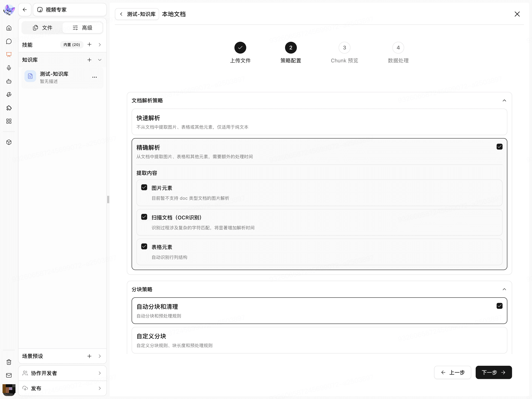The height and width of the screenshot is (399, 532).
Task: Add a new skill with 技能 plus icon
Action: 89,45
